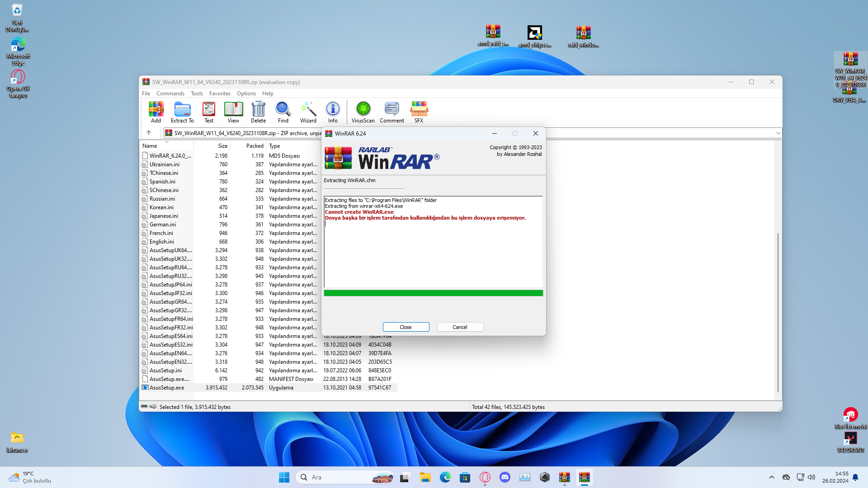Open Opera GX desktop shortcut
The width and height of the screenshot is (868, 488).
18,84
